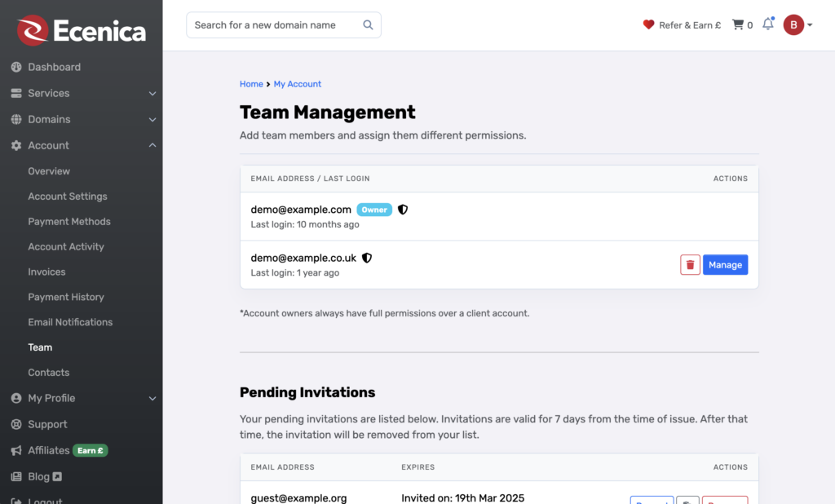Open the Contacts page
This screenshot has width=835, height=504.
point(48,373)
